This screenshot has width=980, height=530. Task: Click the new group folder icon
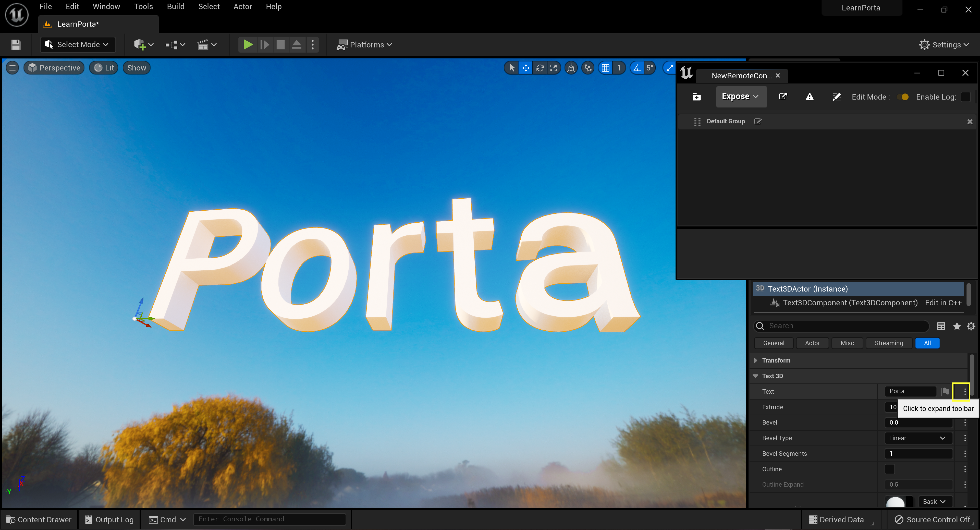click(696, 97)
